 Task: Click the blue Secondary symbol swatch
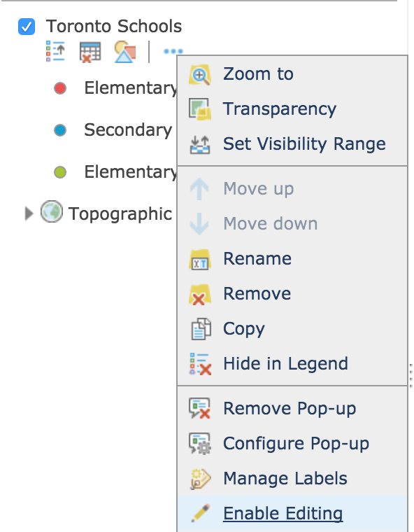click(x=60, y=130)
